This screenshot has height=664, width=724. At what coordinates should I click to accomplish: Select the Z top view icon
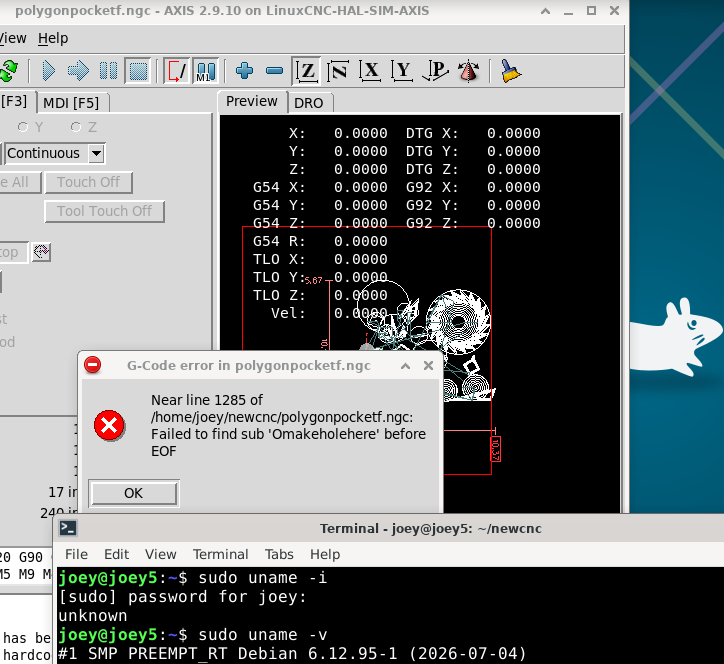[306, 71]
